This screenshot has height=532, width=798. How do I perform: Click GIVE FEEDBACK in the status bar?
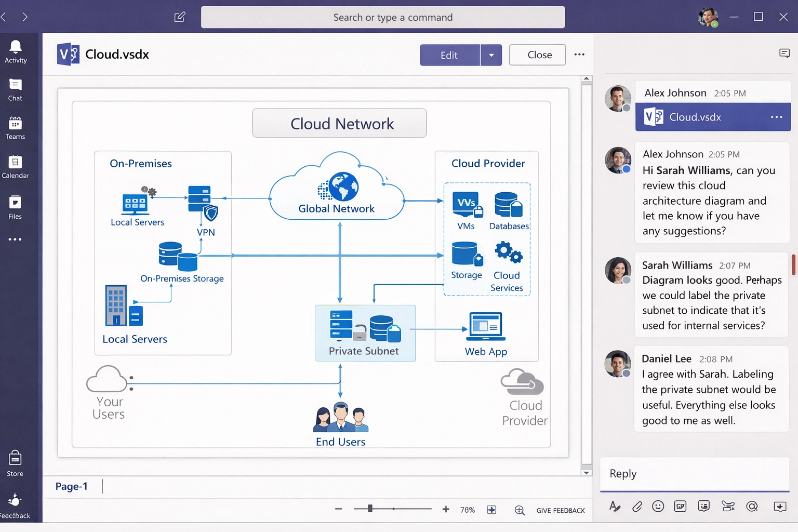click(x=561, y=510)
